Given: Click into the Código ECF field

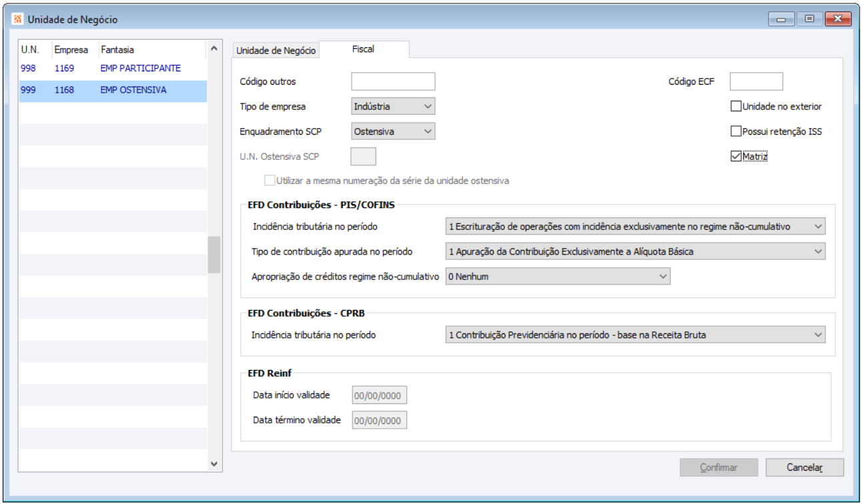Looking at the screenshot, I should tap(756, 81).
